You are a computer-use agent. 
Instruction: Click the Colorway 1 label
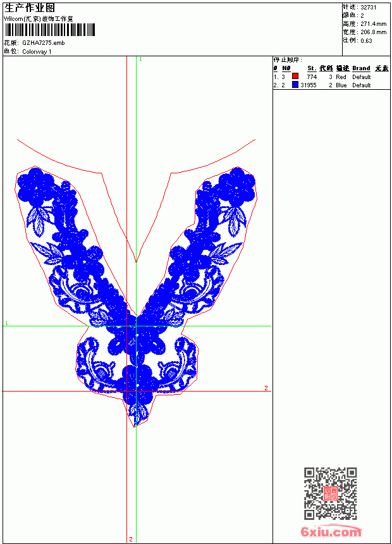tap(37, 52)
